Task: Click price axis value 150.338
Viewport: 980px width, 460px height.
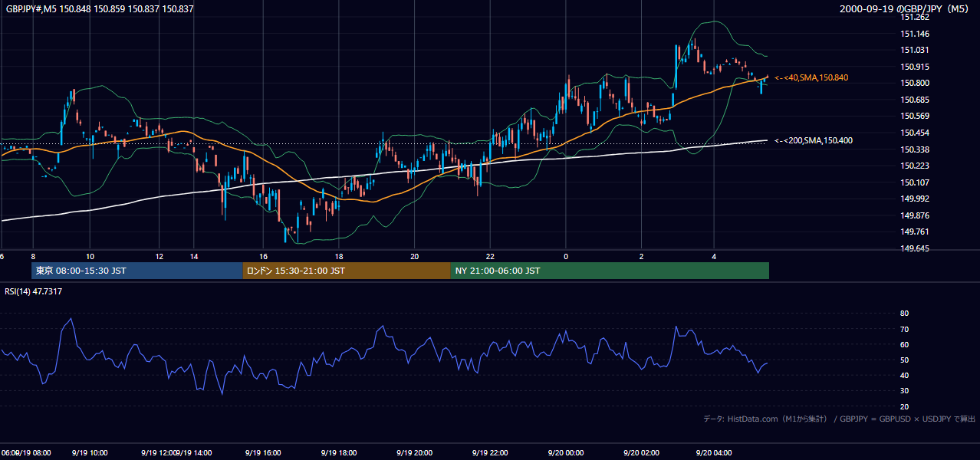Action: click(915, 149)
